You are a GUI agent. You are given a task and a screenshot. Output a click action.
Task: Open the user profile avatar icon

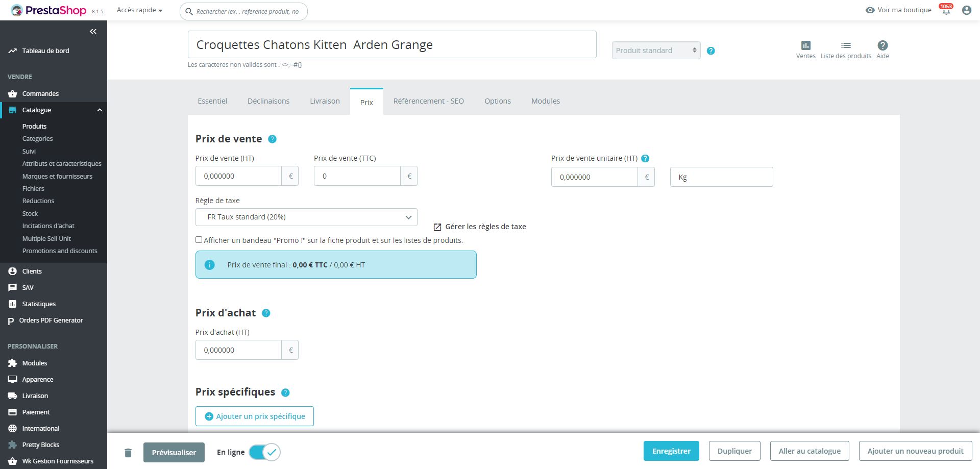(966, 10)
